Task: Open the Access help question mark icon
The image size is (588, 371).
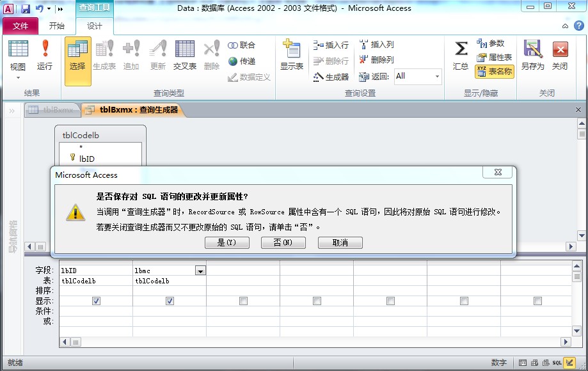Action: (x=579, y=26)
